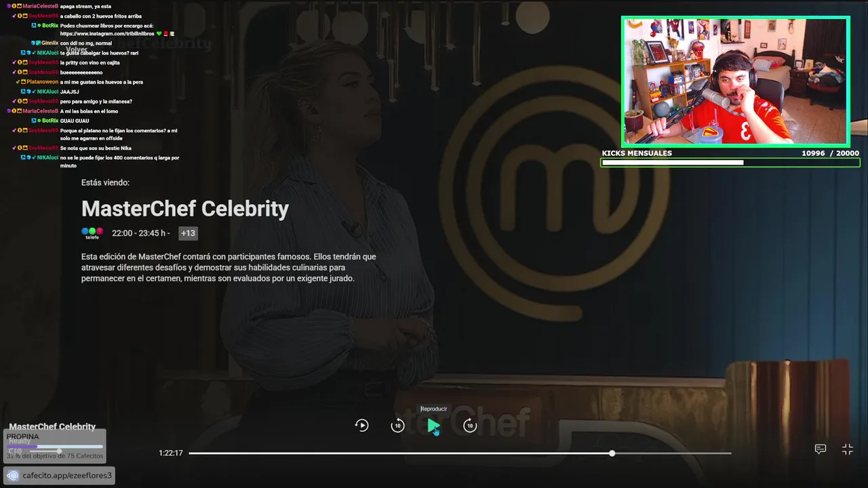
Task: Click the Ginnilx username in chat
Action: tap(50, 43)
